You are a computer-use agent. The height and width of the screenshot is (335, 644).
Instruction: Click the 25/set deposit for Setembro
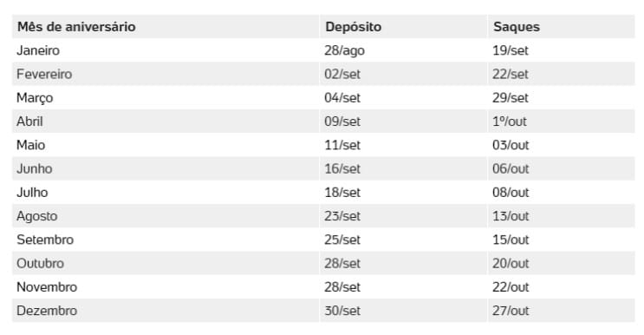[342, 240]
